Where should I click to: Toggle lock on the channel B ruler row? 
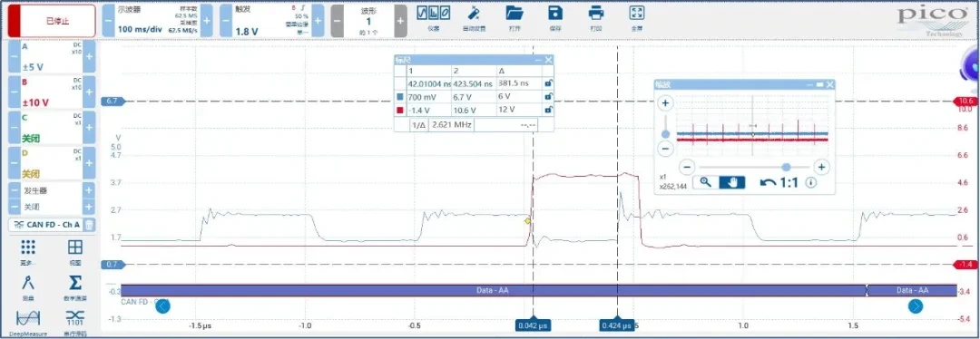point(548,110)
